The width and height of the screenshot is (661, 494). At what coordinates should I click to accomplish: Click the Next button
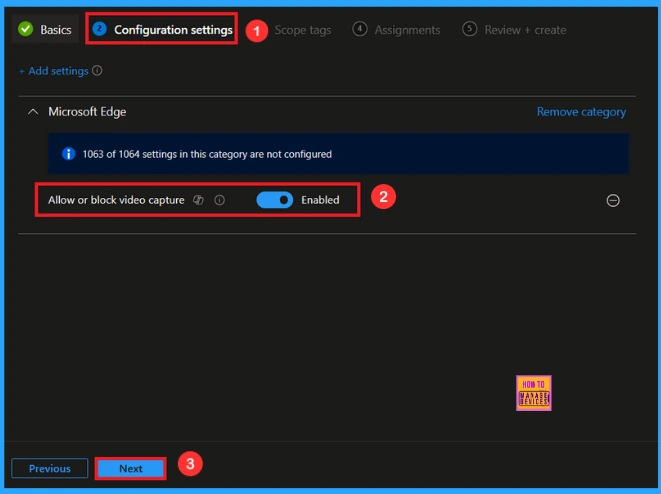tap(131, 468)
